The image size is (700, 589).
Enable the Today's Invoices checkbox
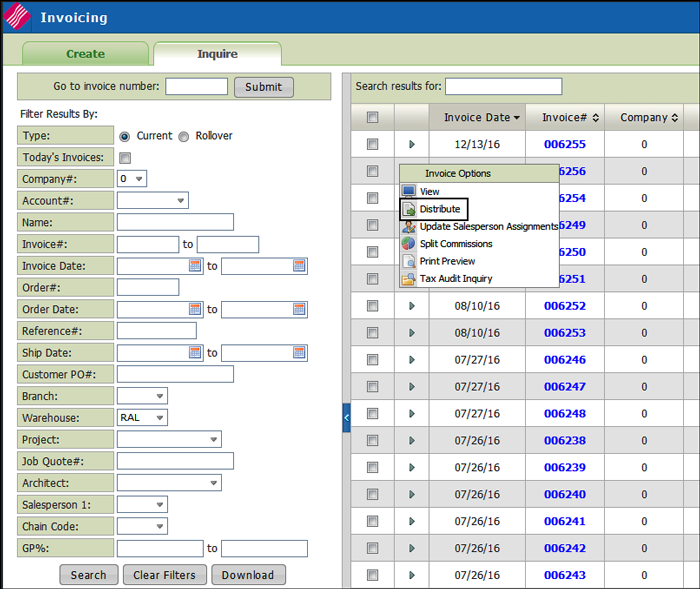125,158
